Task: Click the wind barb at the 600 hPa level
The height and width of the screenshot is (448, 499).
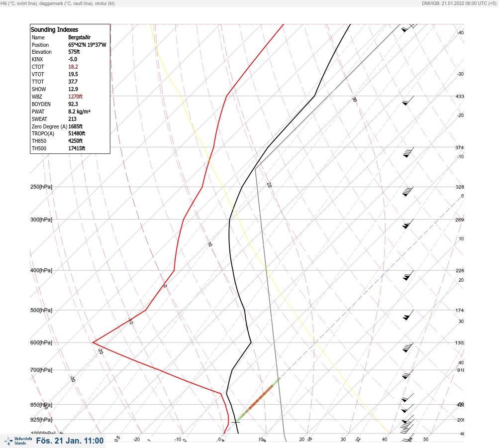Action: tap(407, 347)
